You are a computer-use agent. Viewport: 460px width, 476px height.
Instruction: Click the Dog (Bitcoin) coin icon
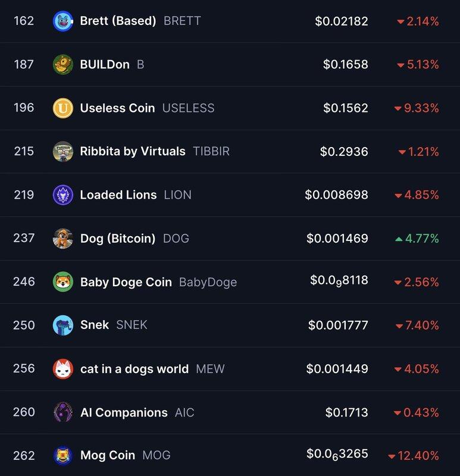(63, 238)
